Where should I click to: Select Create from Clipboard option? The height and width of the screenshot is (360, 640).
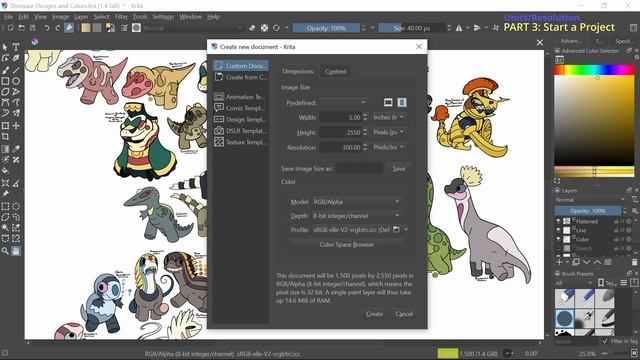(241, 77)
